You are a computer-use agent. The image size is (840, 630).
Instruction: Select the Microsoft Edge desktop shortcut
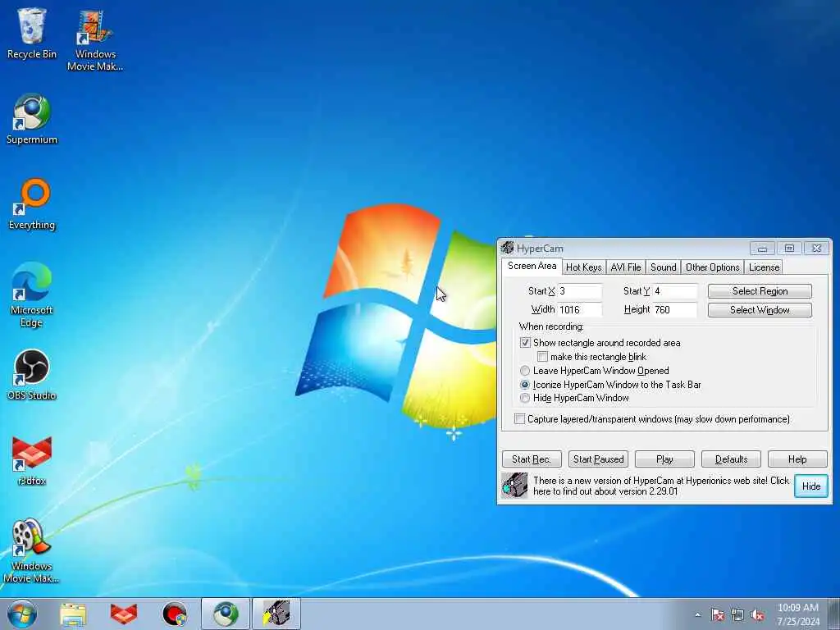click(x=32, y=294)
